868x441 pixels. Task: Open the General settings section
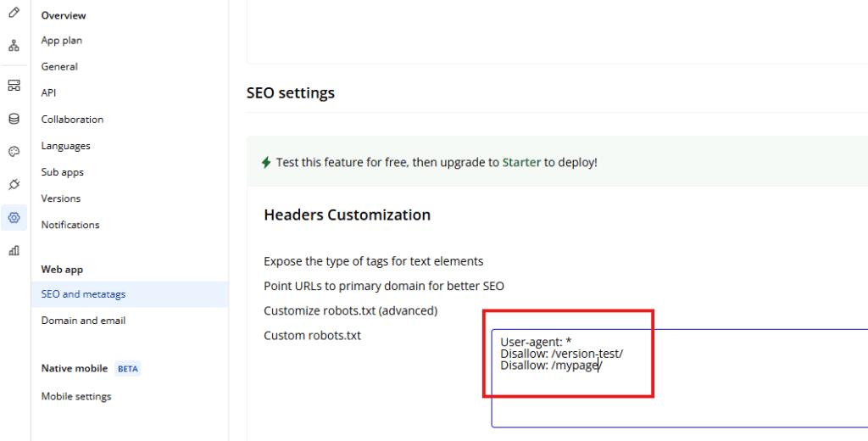point(59,66)
